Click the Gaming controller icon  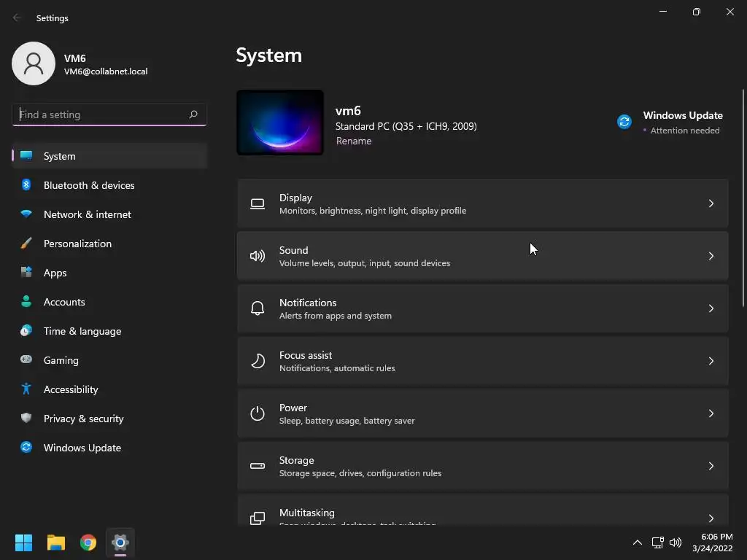pyautogui.click(x=26, y=359)
